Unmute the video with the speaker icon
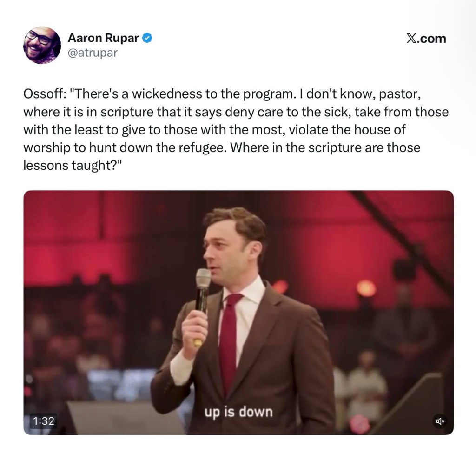This screenshot has width=476, height=454. (439, 421)
